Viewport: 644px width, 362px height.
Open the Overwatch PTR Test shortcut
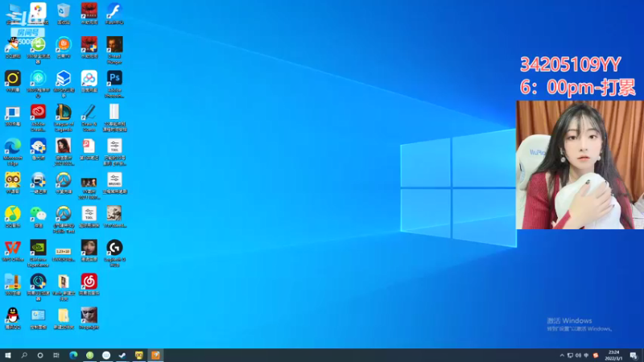point(64,220)
